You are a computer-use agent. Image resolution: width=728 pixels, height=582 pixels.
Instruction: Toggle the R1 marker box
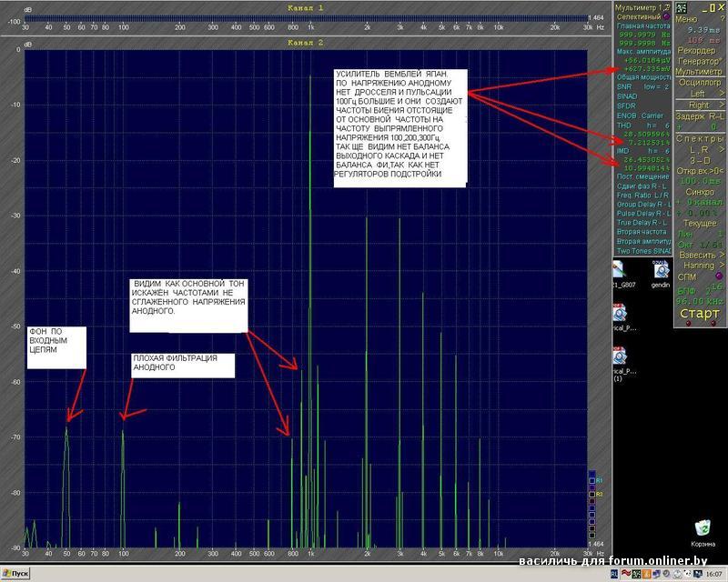(x=591, y=478)
